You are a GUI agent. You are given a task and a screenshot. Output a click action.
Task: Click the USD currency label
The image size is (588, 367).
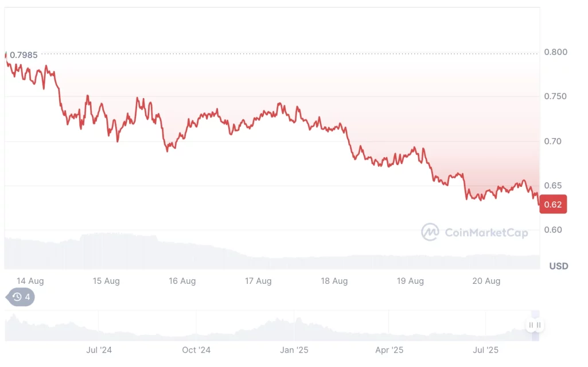[x=558, y=266]
